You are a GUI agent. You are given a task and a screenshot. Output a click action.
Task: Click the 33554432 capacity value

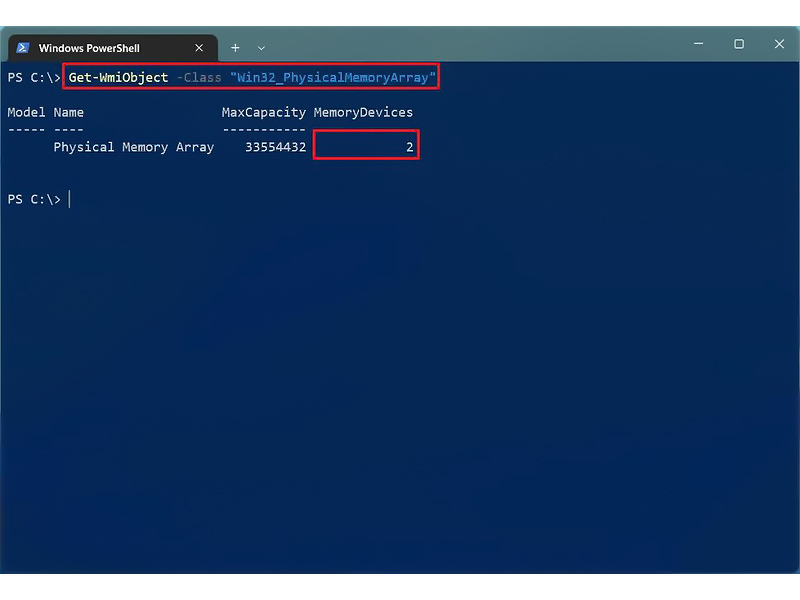pos(276,147)
